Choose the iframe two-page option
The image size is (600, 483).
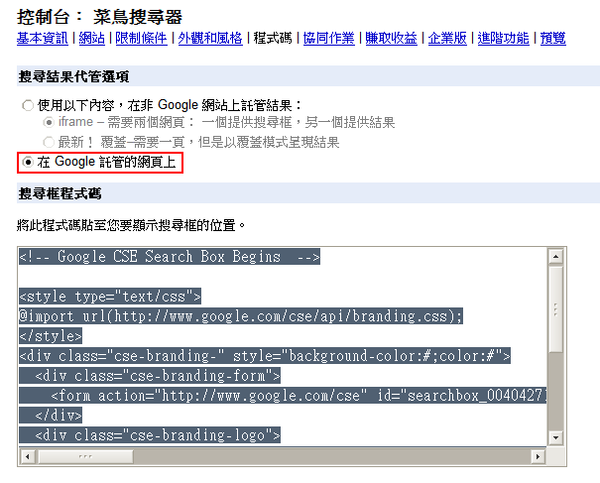(x=49, y=122)
